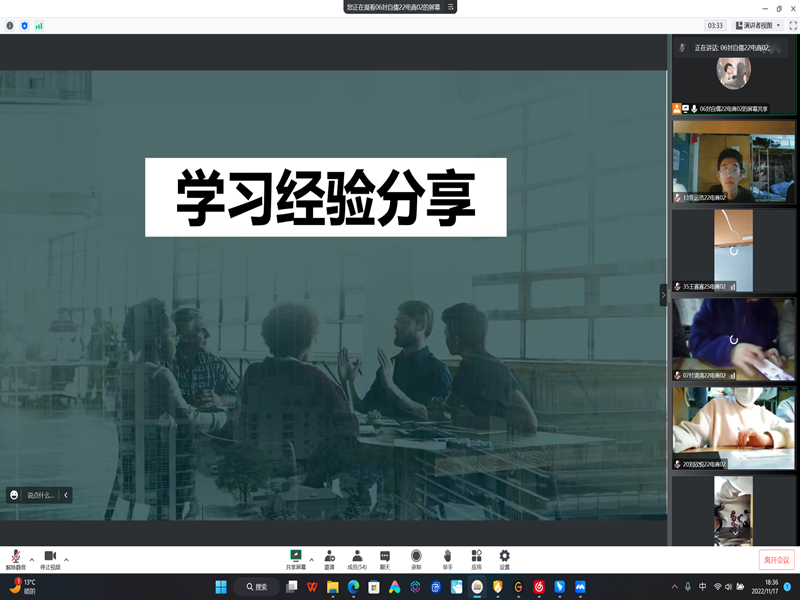Click the Leave Meeting (离开会议) button
This screenshot has width=800, height=600.
777,560
